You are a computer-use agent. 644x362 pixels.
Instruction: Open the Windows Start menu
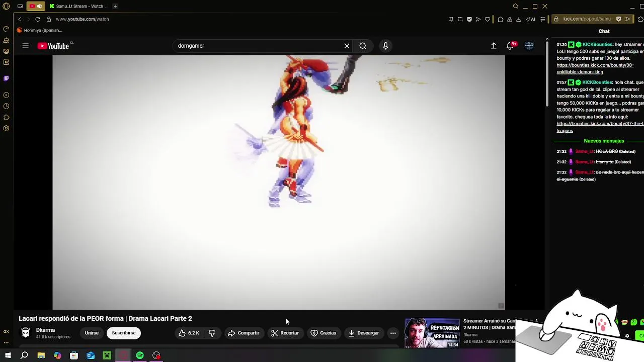[8, 355]
